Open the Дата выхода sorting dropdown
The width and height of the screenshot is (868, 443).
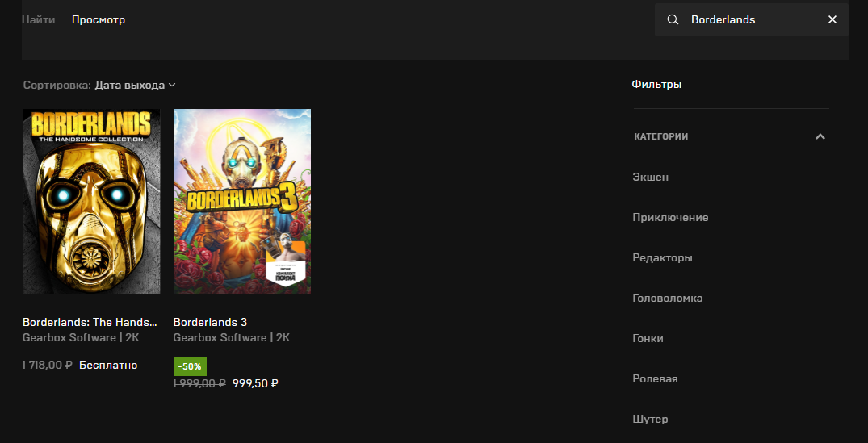(135, 86)
